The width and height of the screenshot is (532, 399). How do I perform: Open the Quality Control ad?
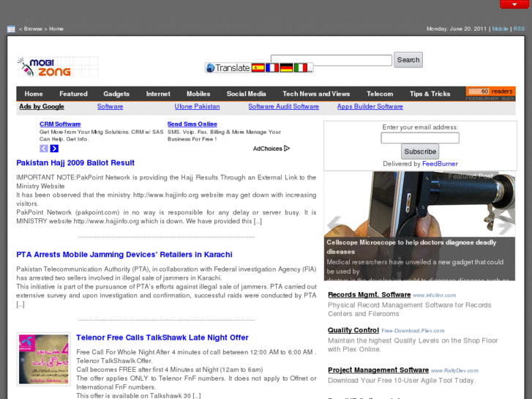[353, 330]
